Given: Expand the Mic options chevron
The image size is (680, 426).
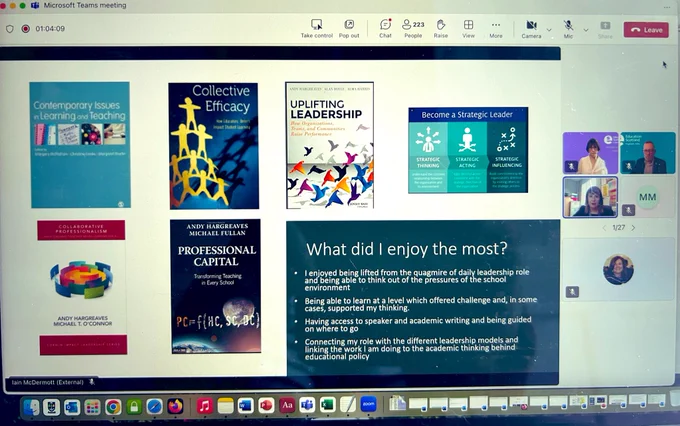Looking at the screenshot, I should (586, 30).
